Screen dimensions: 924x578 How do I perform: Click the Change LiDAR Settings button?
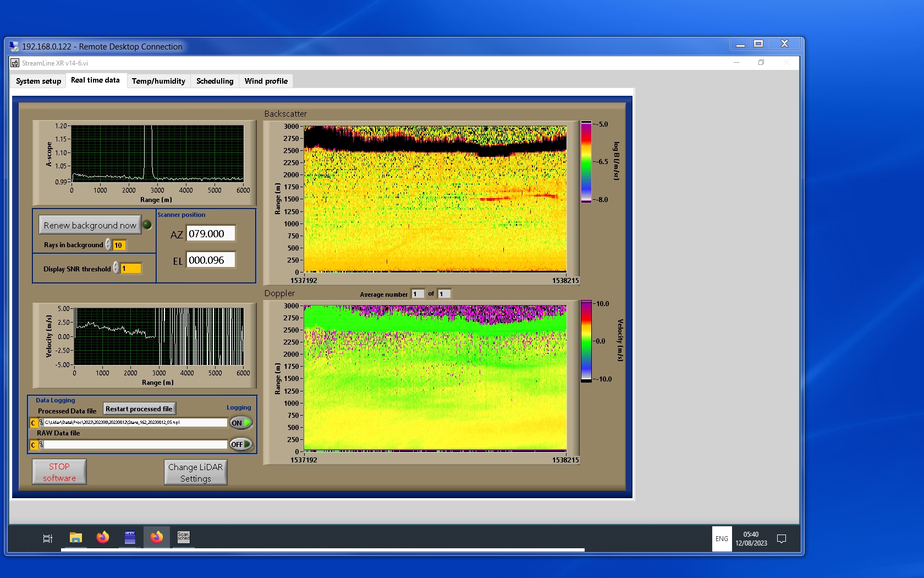coord(195,472)
